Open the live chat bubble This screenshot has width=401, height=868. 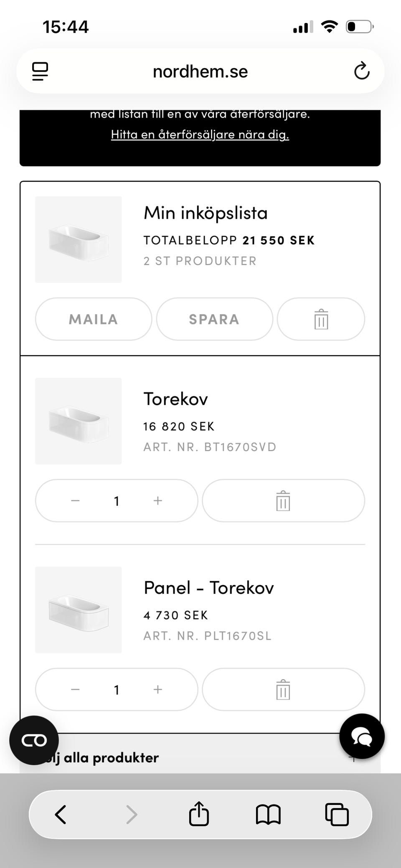pos(362,736)
